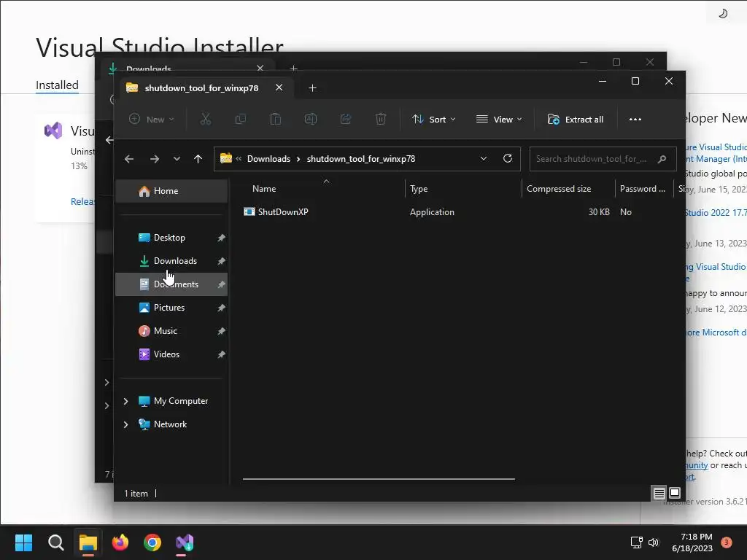Viewport: 747px width, 560px height.
Task: Expand Network tree node
Action: 125,424
